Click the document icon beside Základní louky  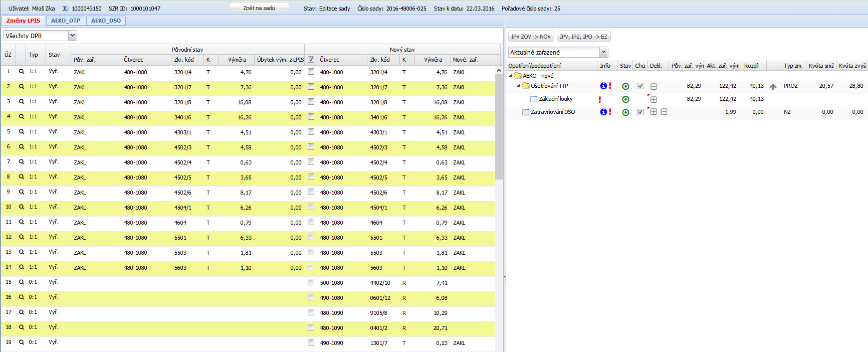point(534,99)
